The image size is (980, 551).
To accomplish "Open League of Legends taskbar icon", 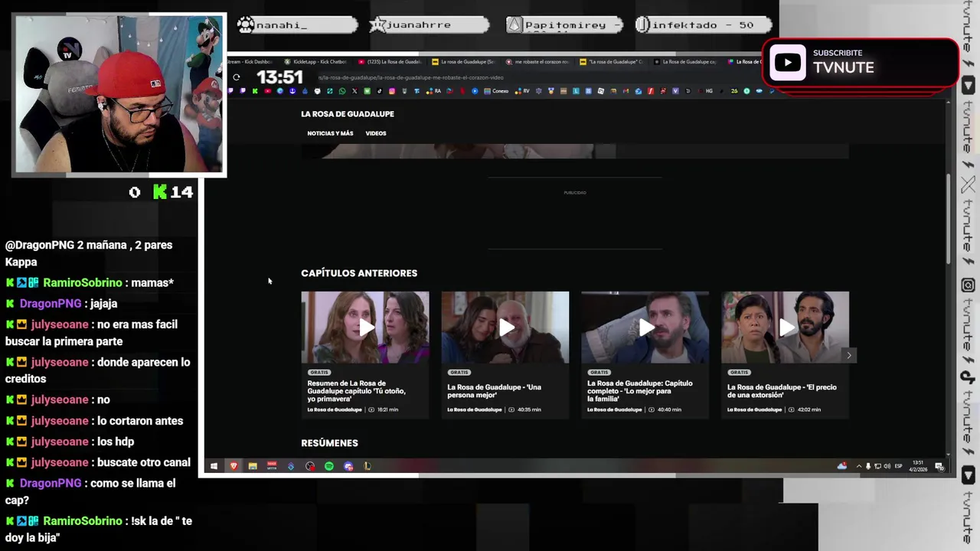I will [367, 466].
